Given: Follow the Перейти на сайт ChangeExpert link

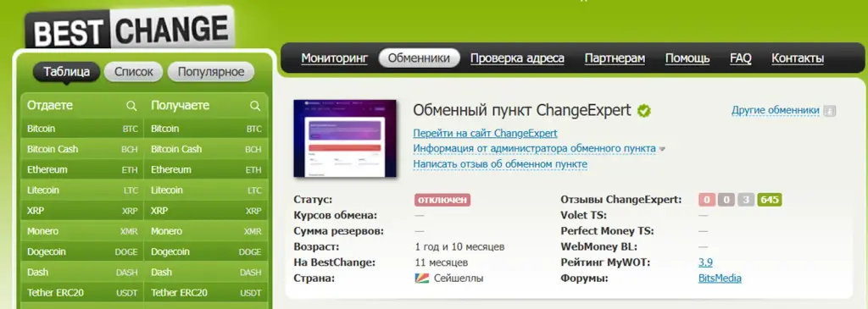Looking at the screenshot, I should pos(485,133).
